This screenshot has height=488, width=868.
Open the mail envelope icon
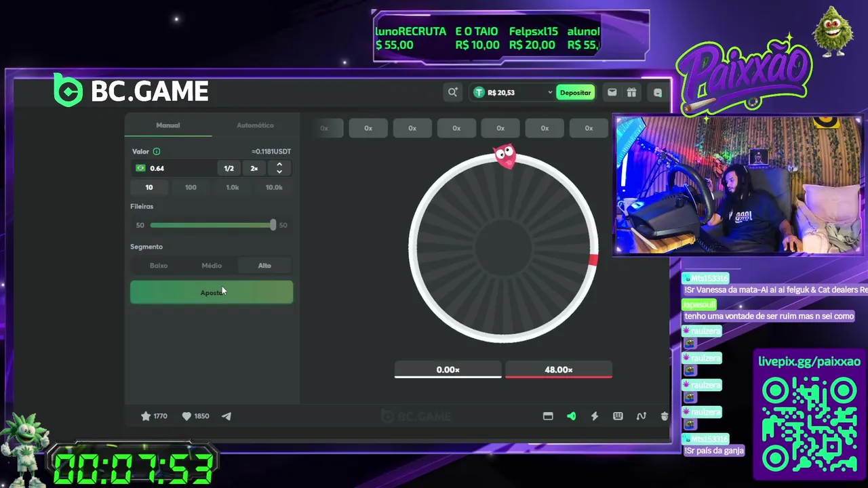612,92
